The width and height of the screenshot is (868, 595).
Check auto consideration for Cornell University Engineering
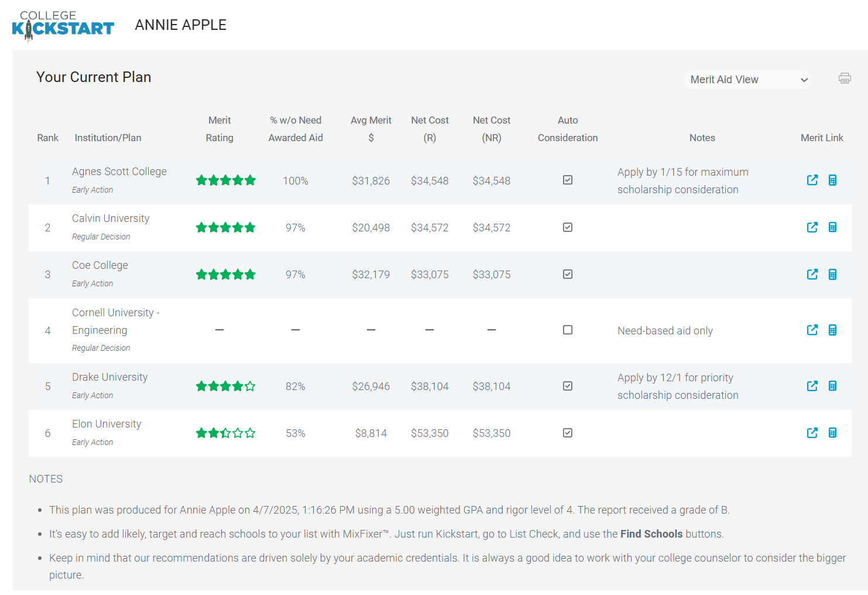click(568, 330)
